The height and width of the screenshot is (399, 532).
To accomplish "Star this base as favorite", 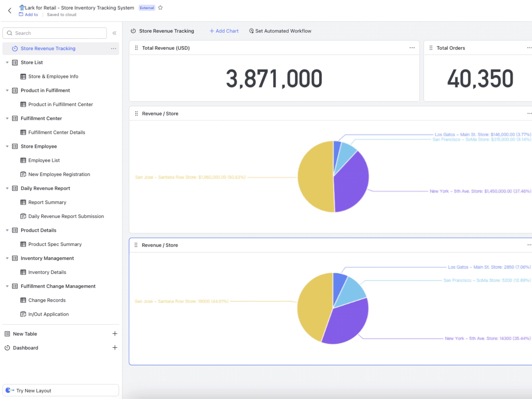I will tap(160, 8).
